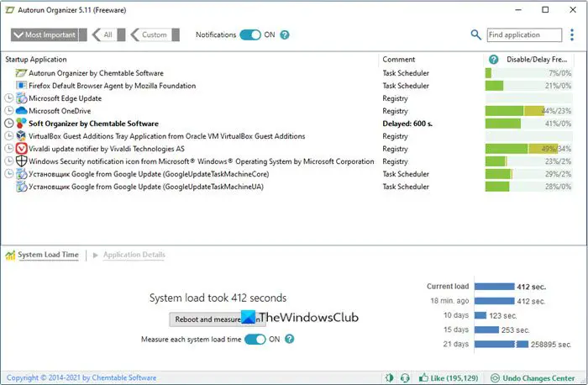Click the GoogleUpdateTaskMachineUA app icon
The height and width of the screenshot is (385, 588).
pyautogui.click(x=22, y=187)
